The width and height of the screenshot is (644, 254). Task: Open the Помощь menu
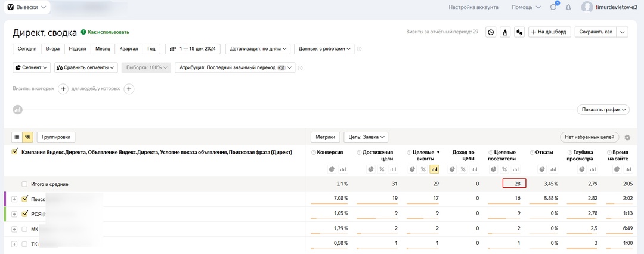pyautogui.click(x=526, y=7)
